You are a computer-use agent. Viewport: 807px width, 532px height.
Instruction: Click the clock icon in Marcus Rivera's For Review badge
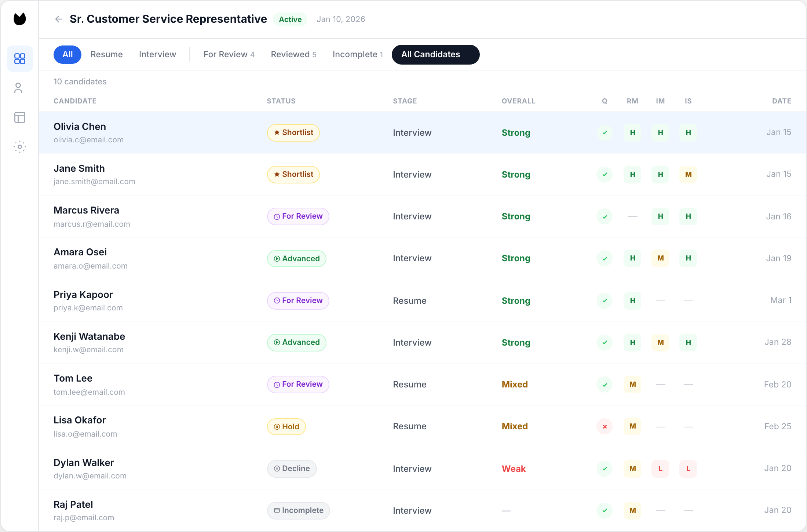tap(277, 216)
